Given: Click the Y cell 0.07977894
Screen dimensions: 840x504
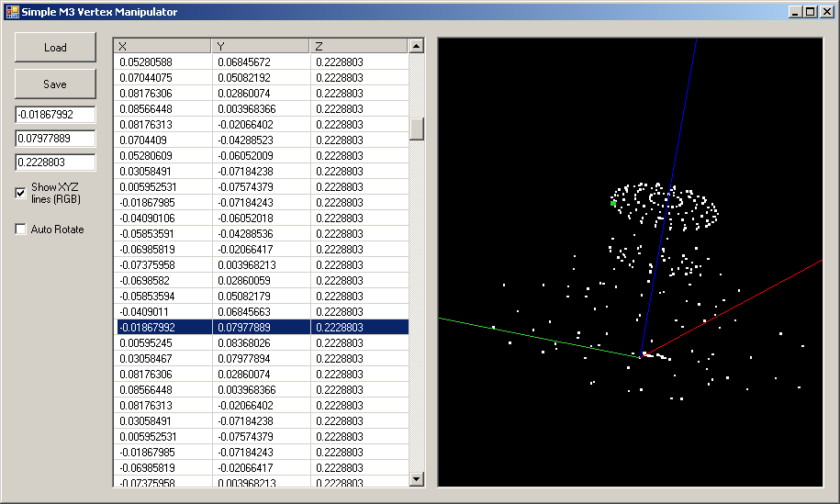Looking at the screenshot, I should 262,358.
